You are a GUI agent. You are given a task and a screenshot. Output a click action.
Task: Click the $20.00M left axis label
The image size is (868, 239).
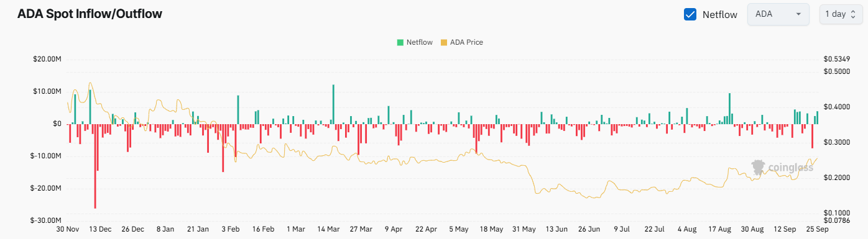pyautogui.click(x=47, y=60)
